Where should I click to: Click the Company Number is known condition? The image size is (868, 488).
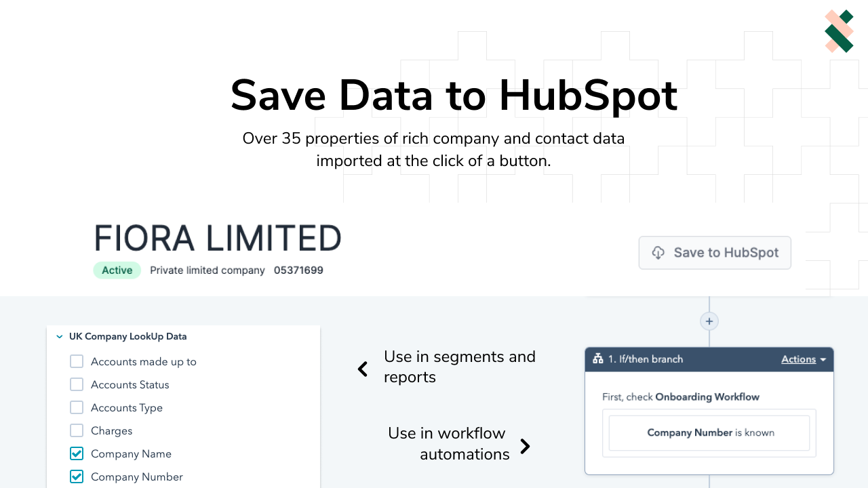click(709, 433)
